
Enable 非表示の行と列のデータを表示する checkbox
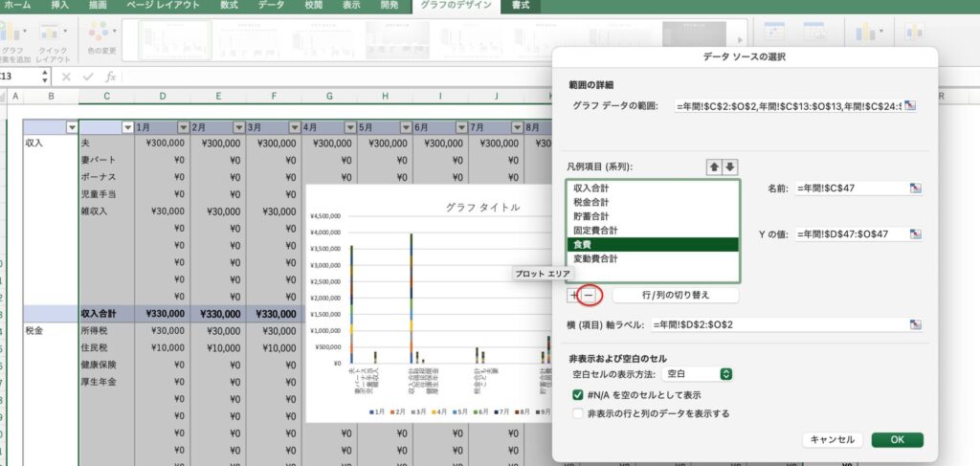(x=577, y=413)
